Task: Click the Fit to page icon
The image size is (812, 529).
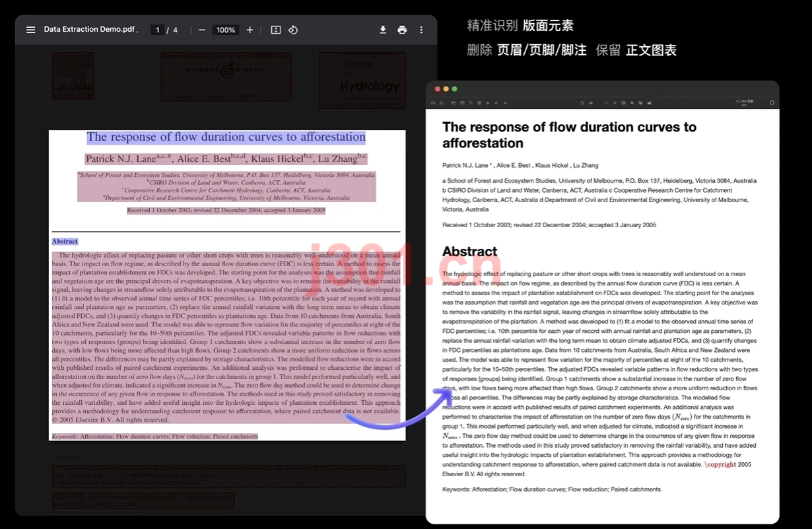Action: point(276,30)
